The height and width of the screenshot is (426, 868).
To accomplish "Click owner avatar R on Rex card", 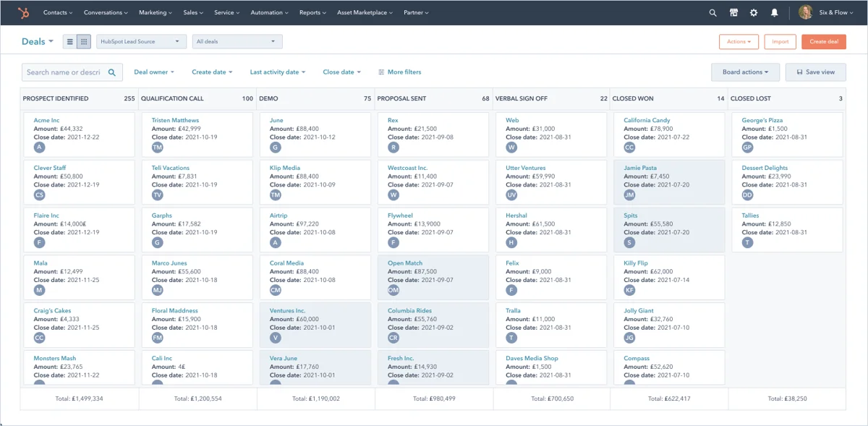I will (393, 147).
